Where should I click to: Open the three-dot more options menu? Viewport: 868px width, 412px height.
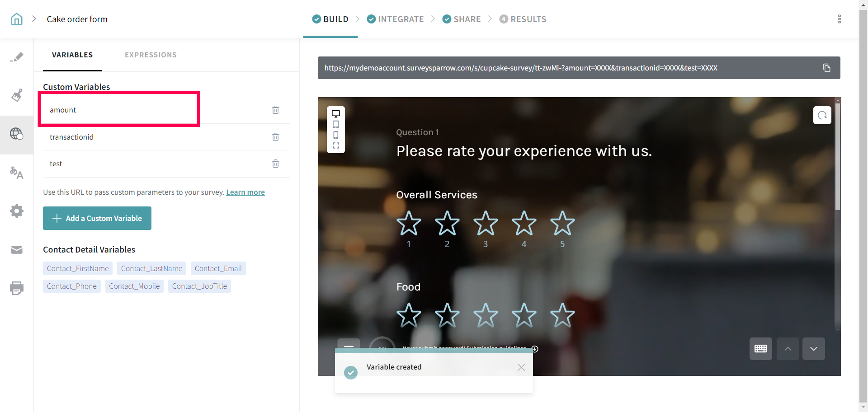point(839,19)
